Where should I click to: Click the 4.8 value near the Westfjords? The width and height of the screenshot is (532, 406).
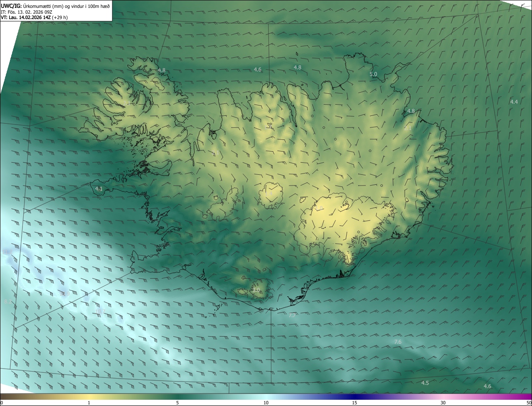[x=162, y=70]
